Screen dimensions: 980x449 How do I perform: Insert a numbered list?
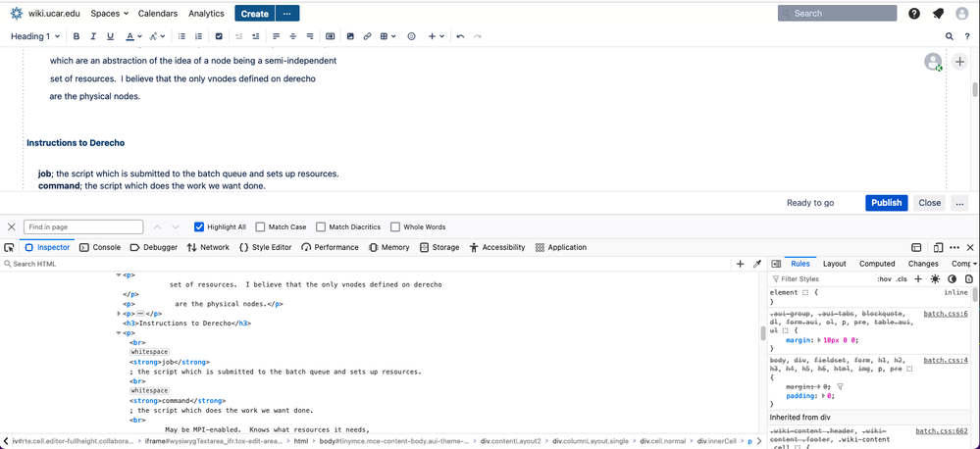point(199,36)
